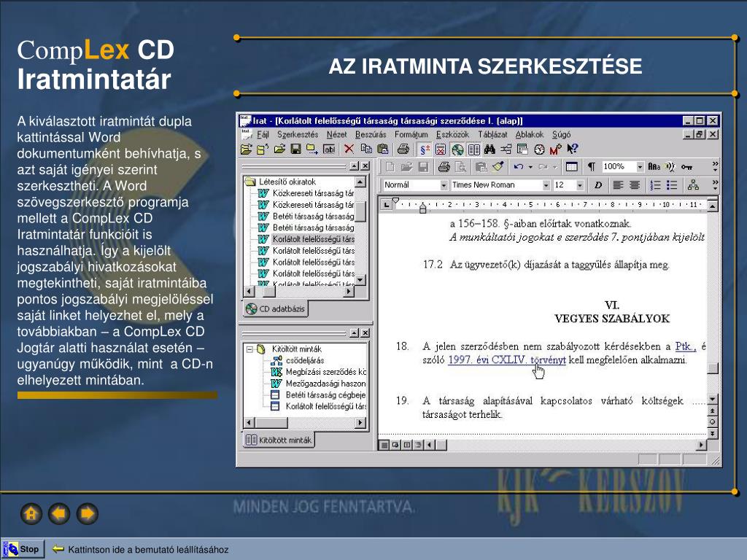Toggle bulleted list formatting
Image resolution: width=747 pixels, height=560 pixels.
(x=672, y=185)
